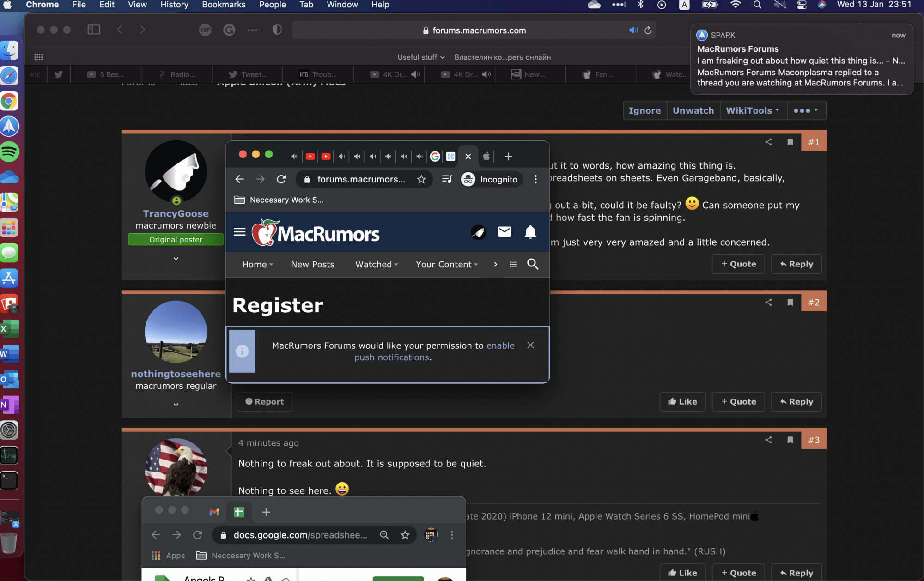Open a new tab in the Incognito window
The image size is (924, 581).
click(508, 157)
